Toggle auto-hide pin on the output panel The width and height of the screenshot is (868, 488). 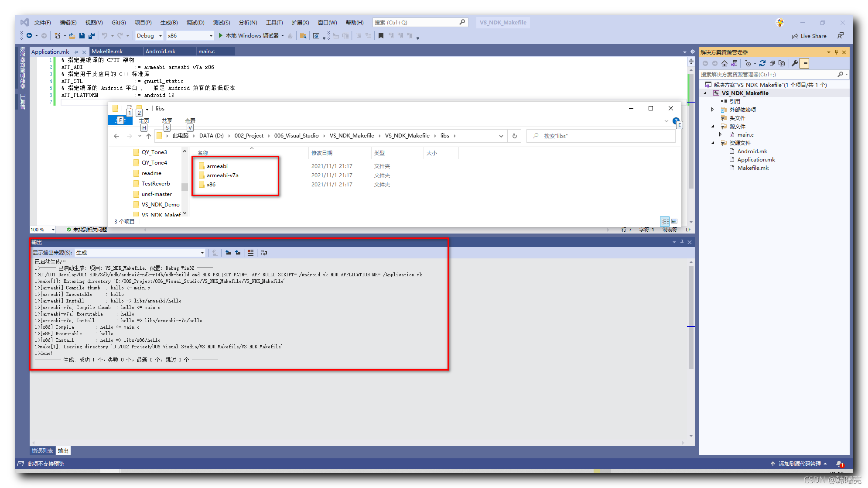tap(682, 242)
